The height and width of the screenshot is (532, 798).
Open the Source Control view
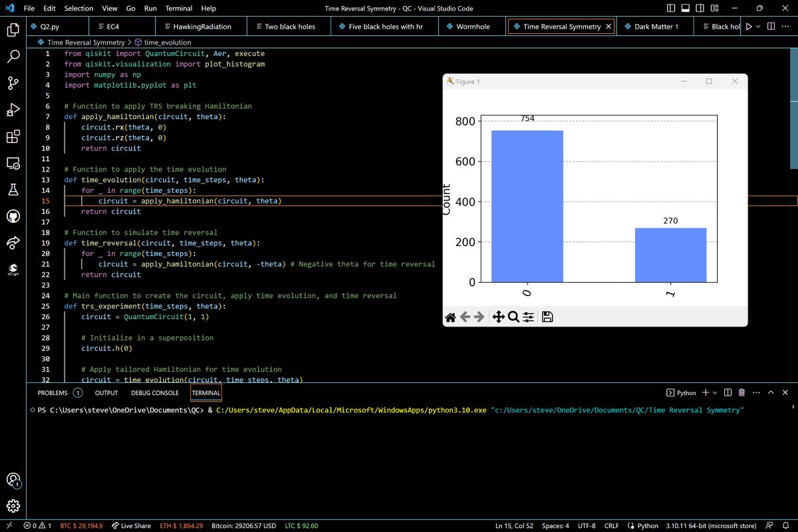pyautogui.click(x=13, y=83)
